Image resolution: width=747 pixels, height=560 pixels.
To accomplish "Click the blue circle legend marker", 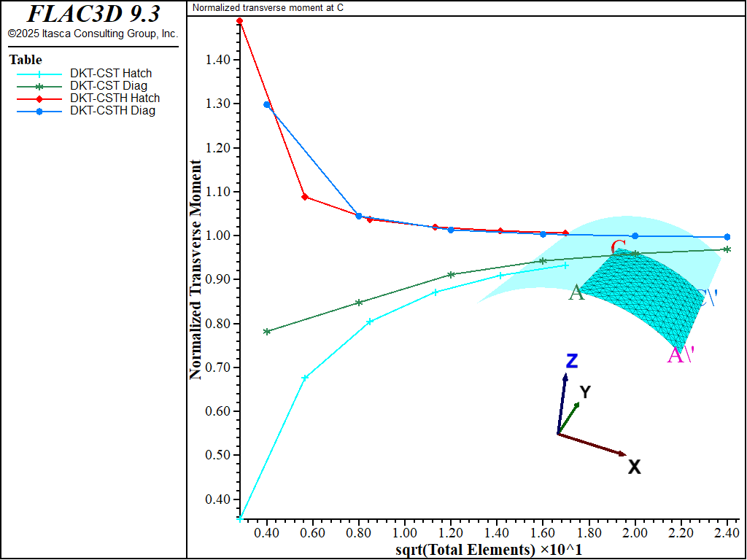I will [39, 111].
